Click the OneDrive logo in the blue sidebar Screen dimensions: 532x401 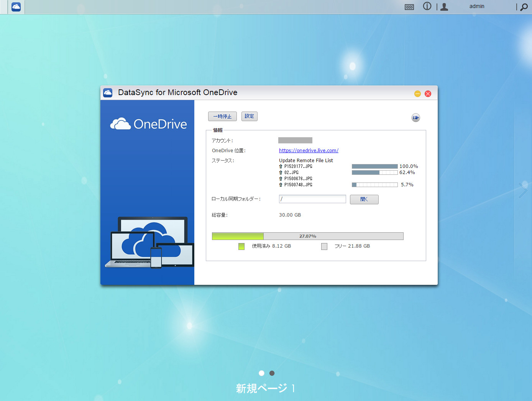[x=149, y=124]
